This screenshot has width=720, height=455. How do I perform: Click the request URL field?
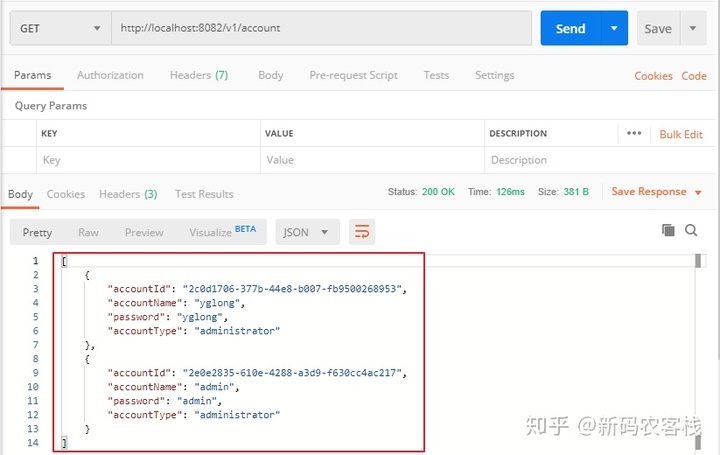point(321,28)
